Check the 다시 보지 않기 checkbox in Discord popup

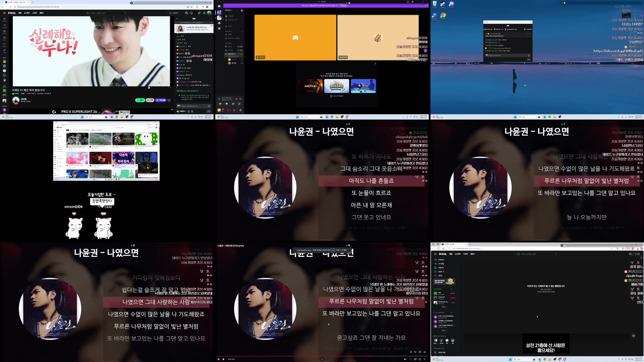pos(331,96)
